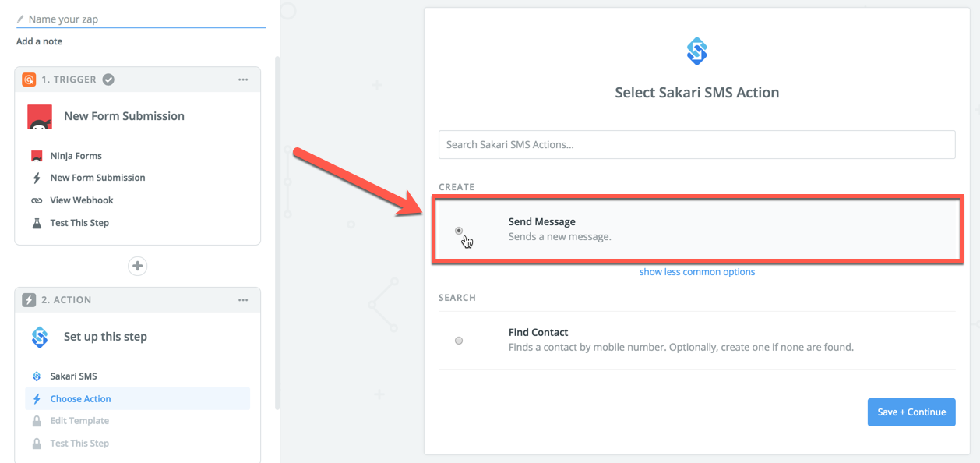This screenshot has height=463, width=980.
Task: Select the Find Contact radio button
Action: pyautogui.click(x=459, y=341)
